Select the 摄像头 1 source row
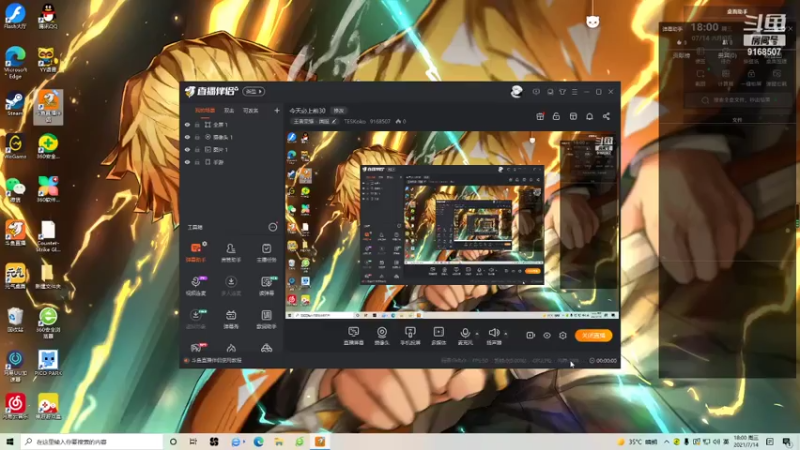 (x=232, y=137)
